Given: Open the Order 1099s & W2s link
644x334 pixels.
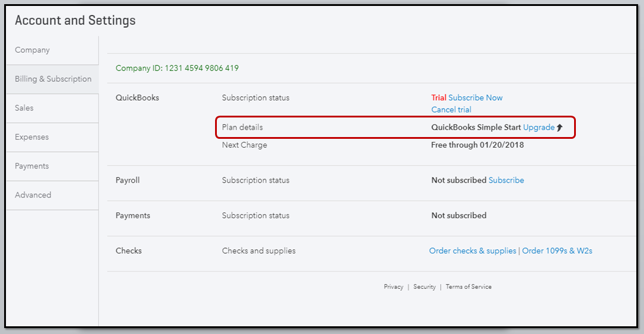Looking at the screenshot, I should click(557, 251).
